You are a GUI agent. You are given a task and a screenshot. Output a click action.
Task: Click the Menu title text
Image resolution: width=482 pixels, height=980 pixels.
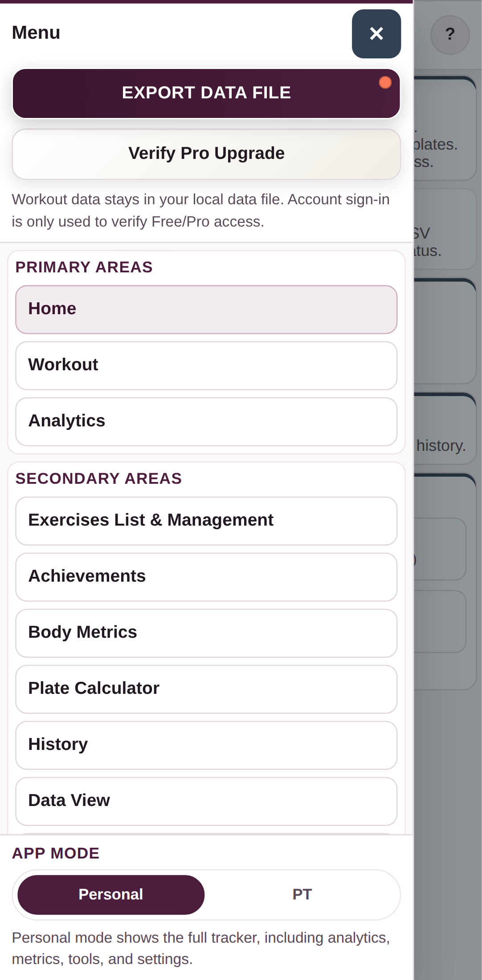(x=36, y=32)
